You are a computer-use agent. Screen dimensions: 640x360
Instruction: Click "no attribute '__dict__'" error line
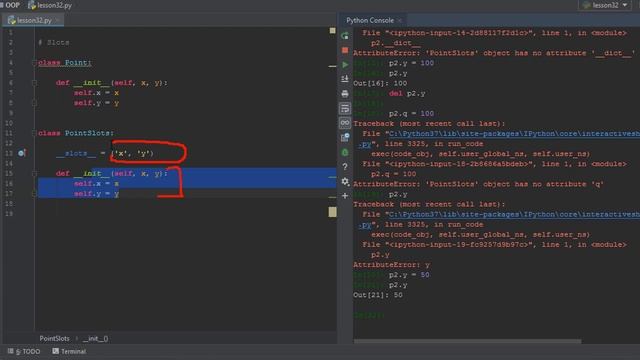coord(494,53)
